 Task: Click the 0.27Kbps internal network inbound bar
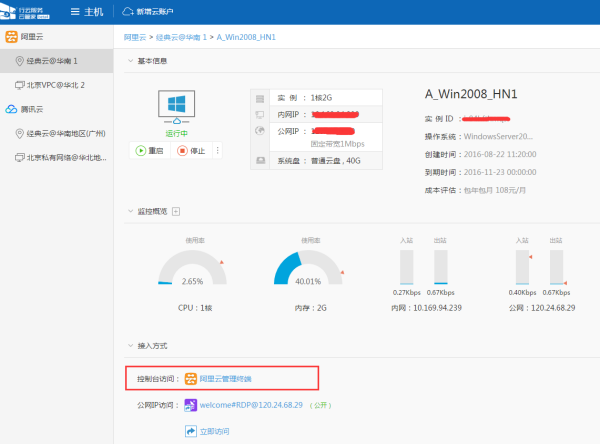click(x=407, y=267)
